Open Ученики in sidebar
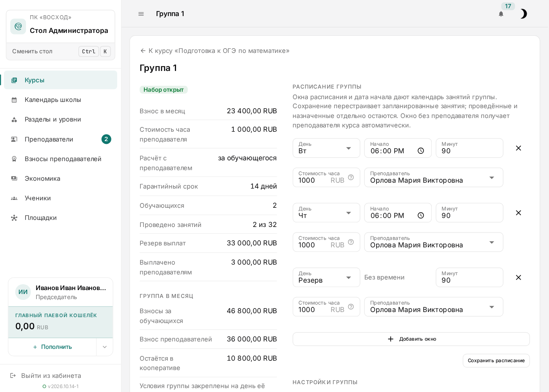 60,198
